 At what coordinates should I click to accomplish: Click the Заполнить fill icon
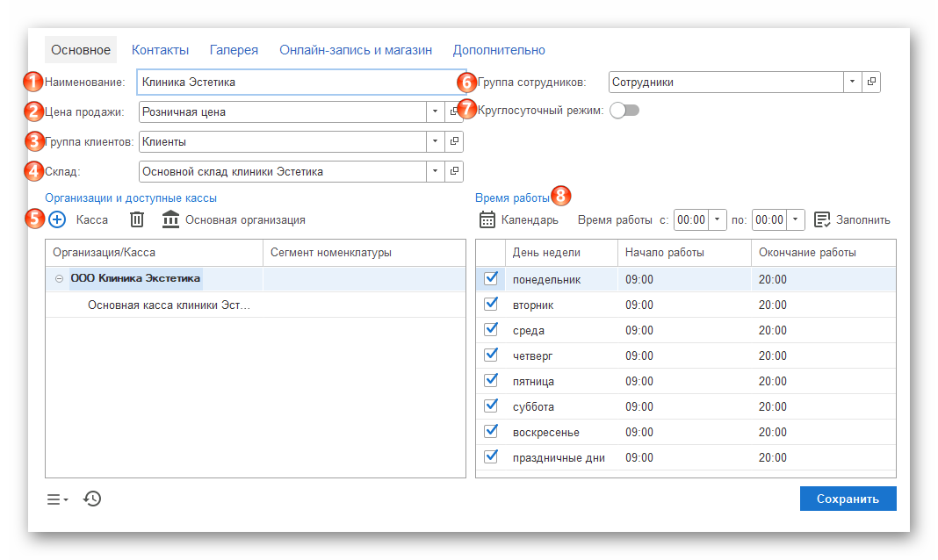point(822,219)
